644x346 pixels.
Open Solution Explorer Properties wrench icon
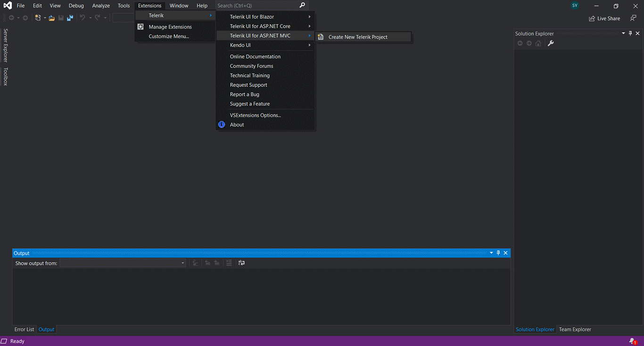point(550,43)
